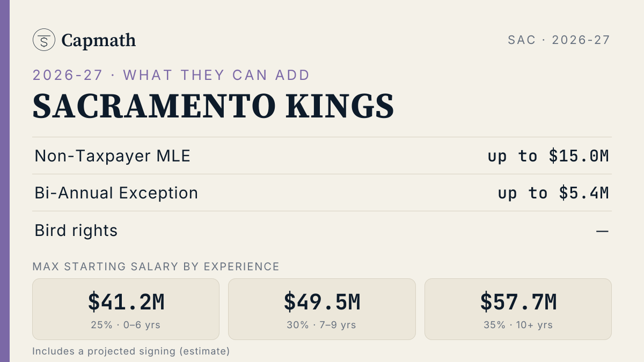Click the Capmath dollar-sign logo icon

44,40
